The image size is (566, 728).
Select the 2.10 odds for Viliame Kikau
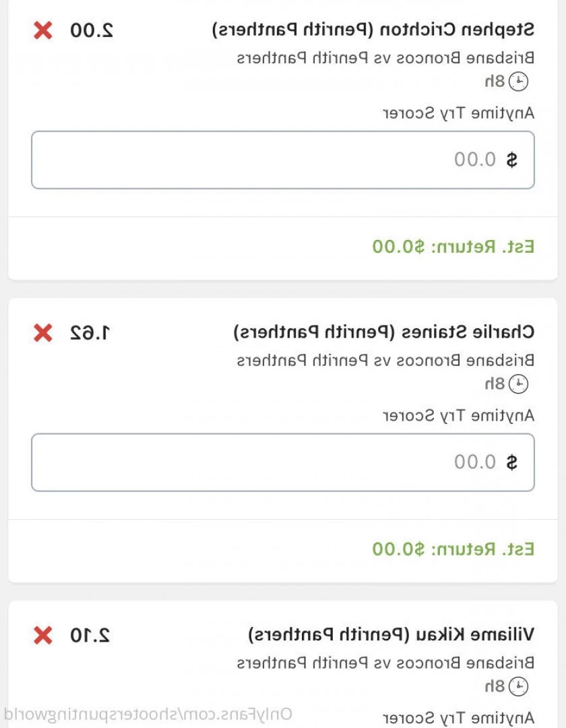click(90, 635)
